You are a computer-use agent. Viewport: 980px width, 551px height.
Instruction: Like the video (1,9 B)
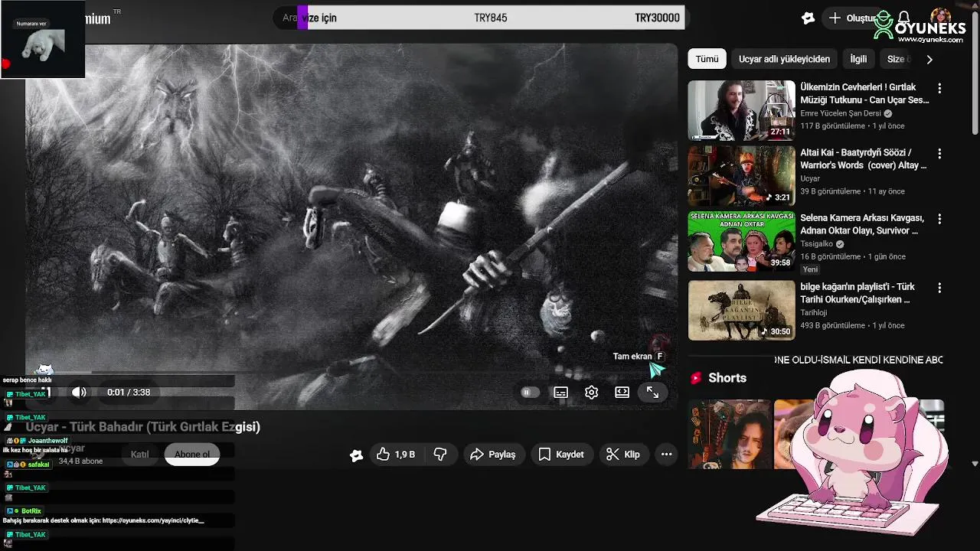coord(396,455)
